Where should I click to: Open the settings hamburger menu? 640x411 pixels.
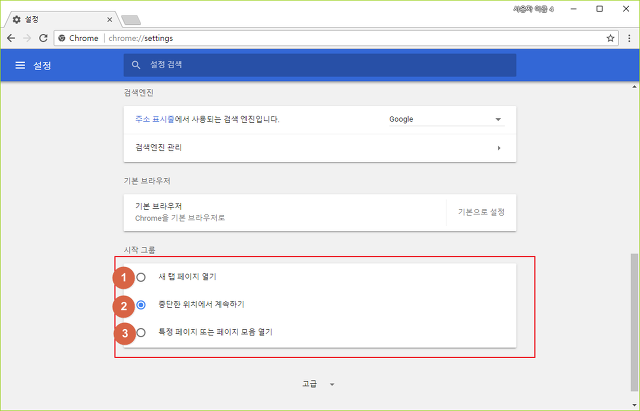point(20,65)
